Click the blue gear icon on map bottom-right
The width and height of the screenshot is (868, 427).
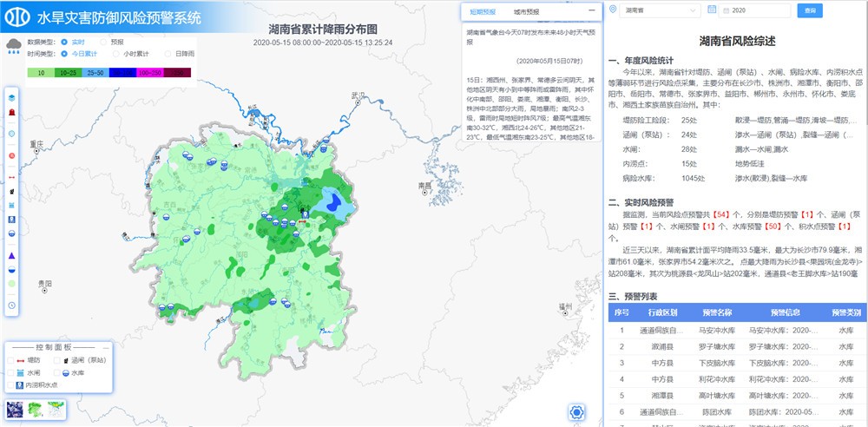(575, 411)
